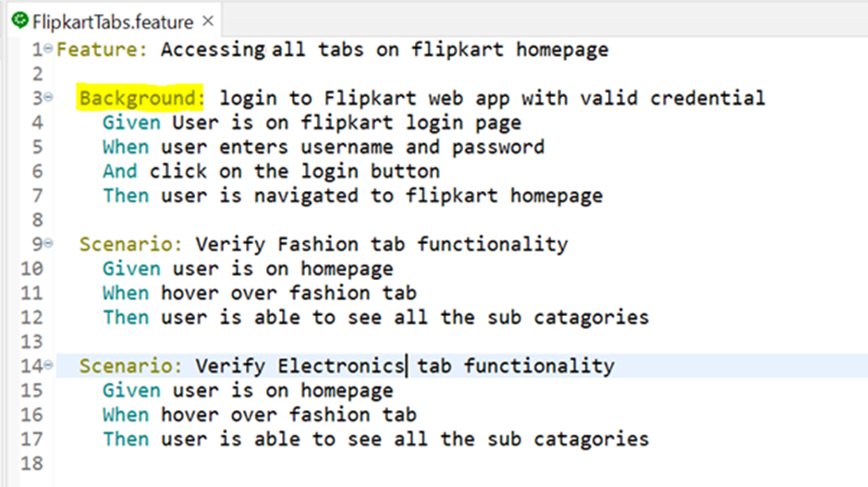Screen dimensions: 868x487
Task: Click the Then step on line 17
Action: point(374,439)
